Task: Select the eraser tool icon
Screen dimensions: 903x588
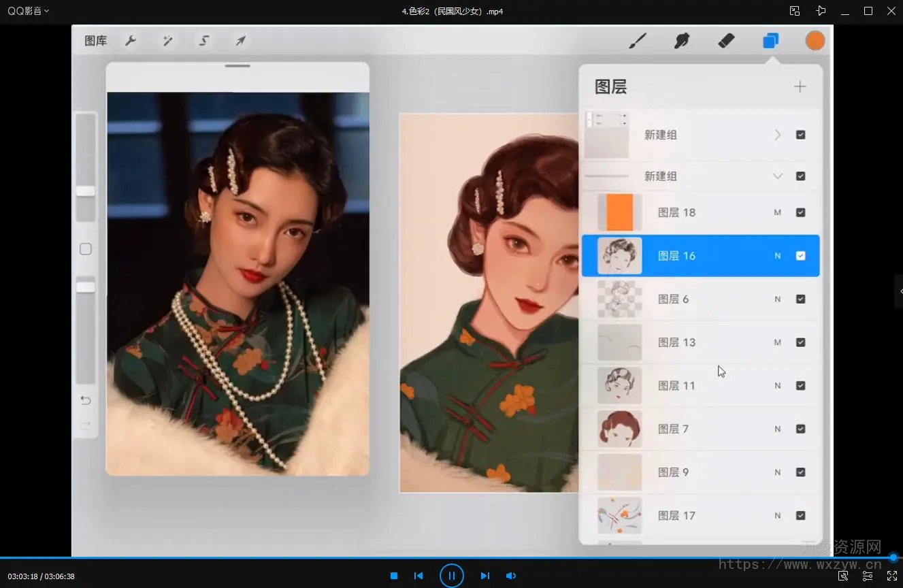Action: coord(726,41)
